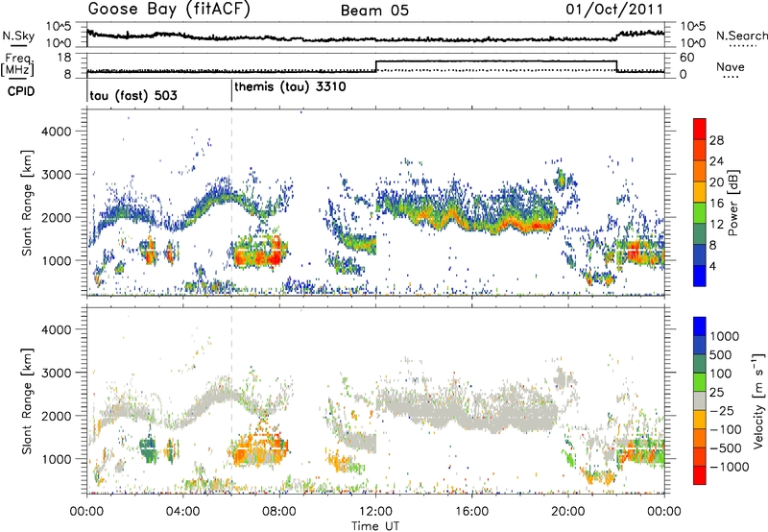
Task: Click the date 01/Oct/2011
Action: point(614,10)
